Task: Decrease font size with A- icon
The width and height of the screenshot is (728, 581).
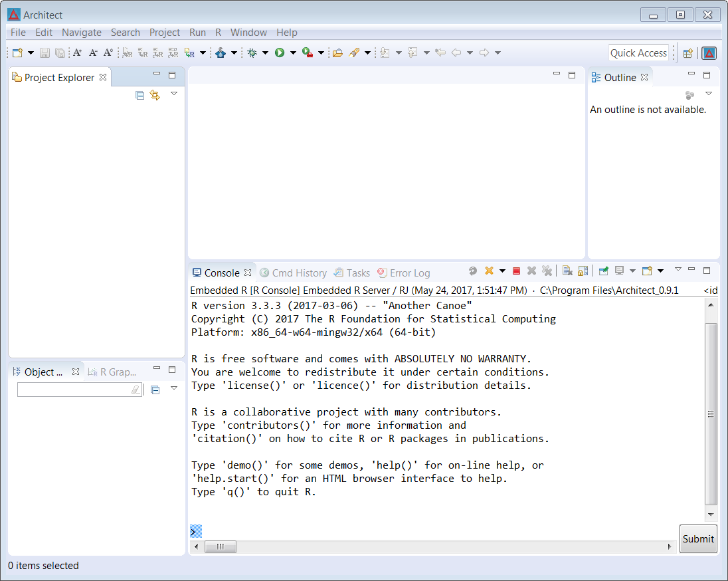Action: click(93, 53)
